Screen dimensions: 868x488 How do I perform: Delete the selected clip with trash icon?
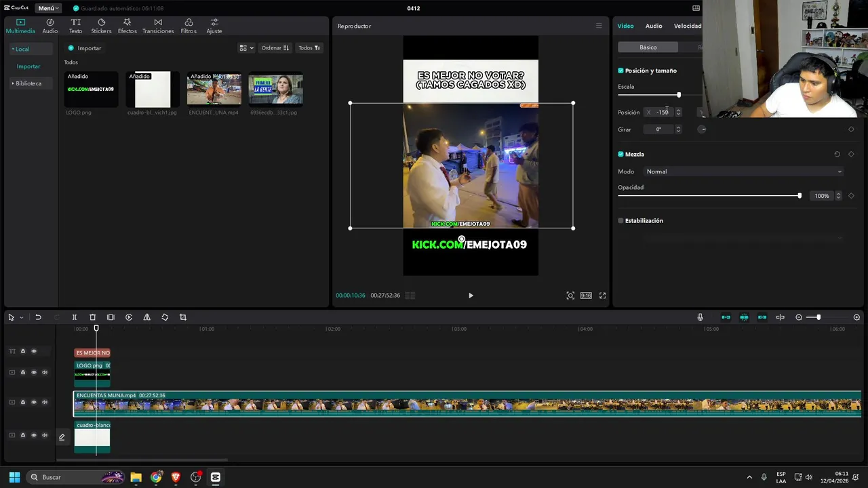(93, 317)
